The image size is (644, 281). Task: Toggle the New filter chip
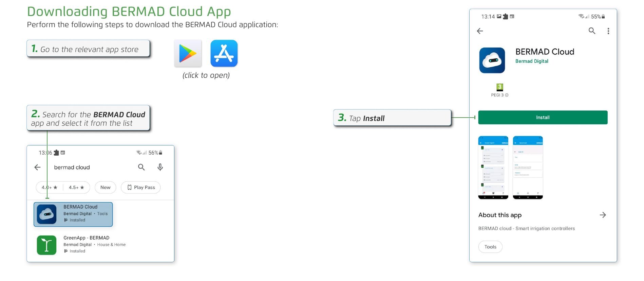click(105, 188)
